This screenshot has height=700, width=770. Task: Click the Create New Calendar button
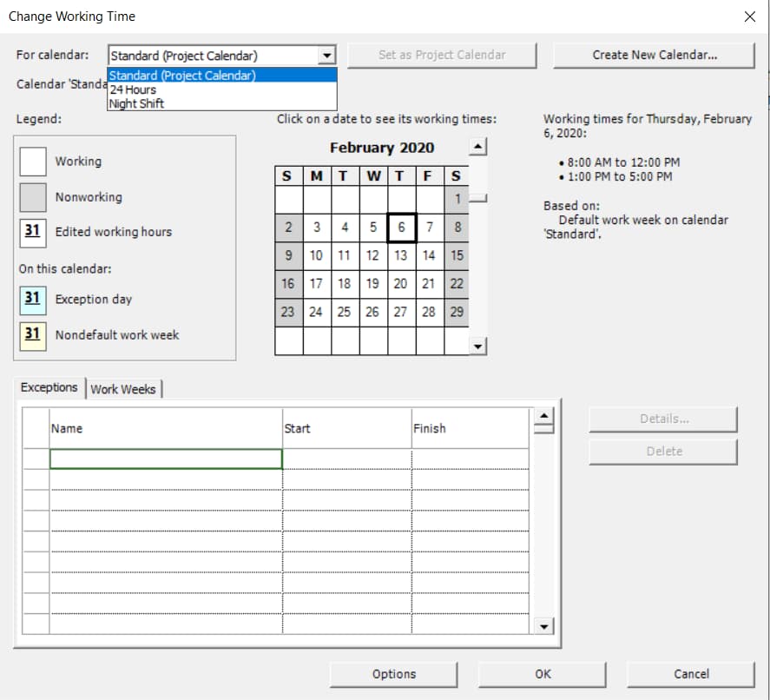tap(654, 55)
